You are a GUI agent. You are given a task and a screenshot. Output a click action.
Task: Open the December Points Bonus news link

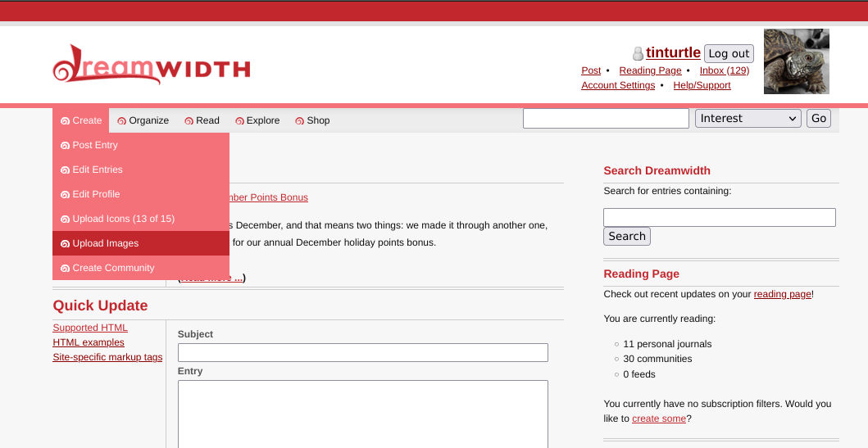tap(269, 197)
